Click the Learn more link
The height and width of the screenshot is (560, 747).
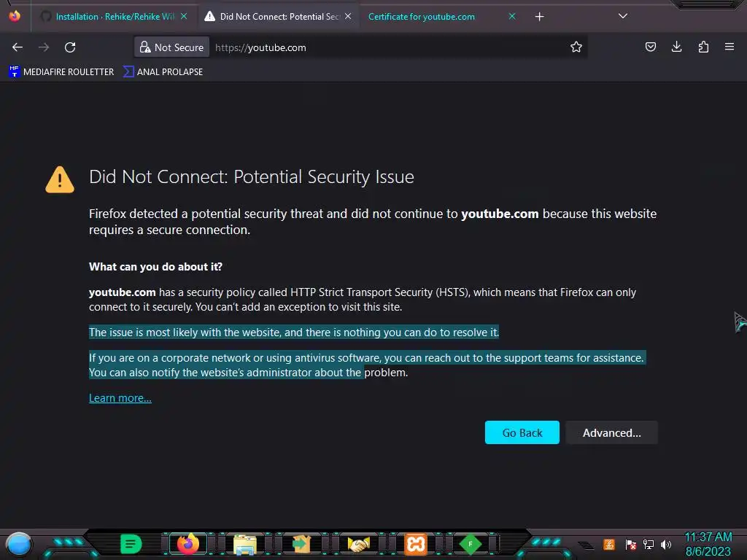click(120, 398)
